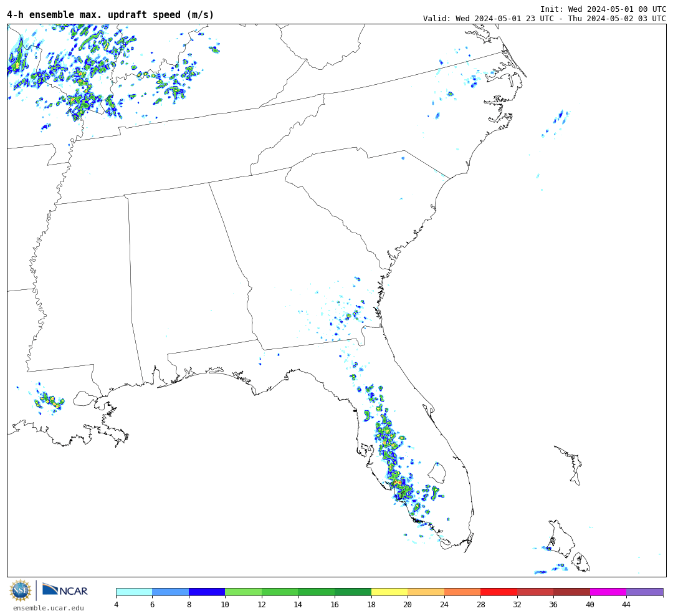Pick the green 14-16 color swatch
The image size is (673, 616).
coord(317,592)
